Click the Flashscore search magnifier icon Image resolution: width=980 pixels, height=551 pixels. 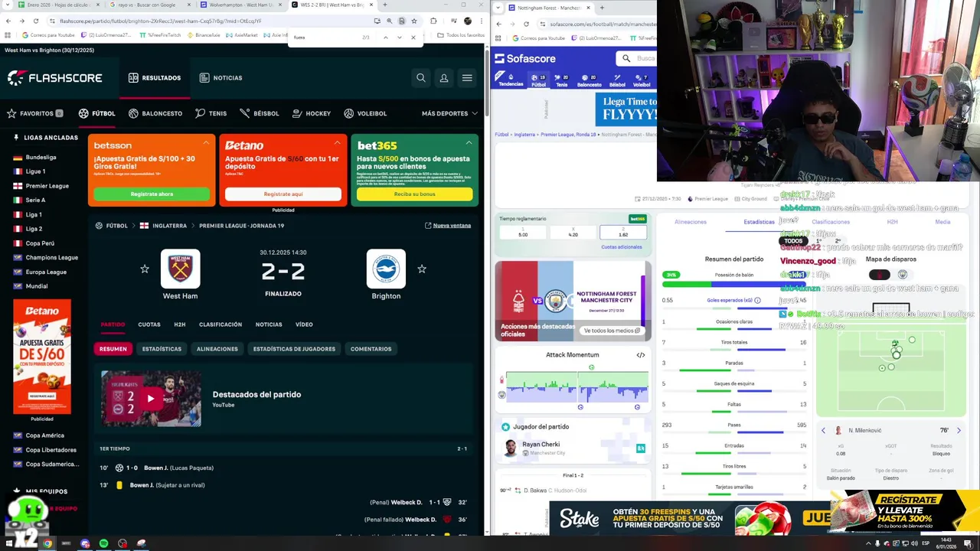(421, 77)
